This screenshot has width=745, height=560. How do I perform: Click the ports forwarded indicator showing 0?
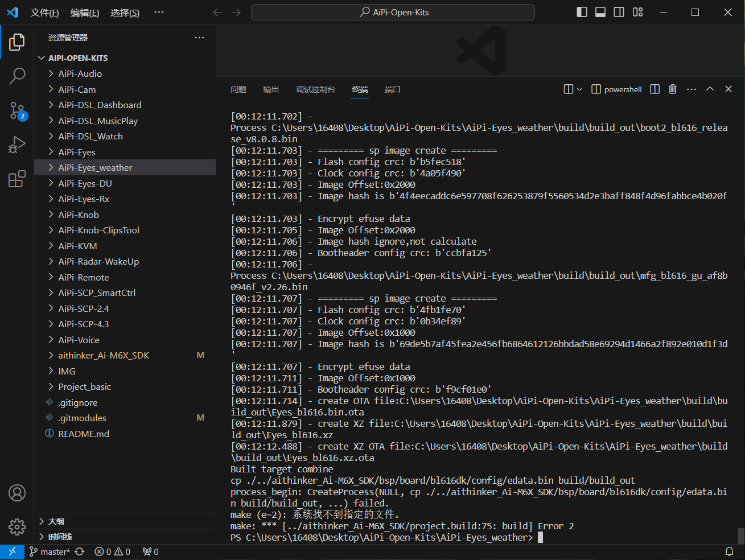[x=151, y=551]
